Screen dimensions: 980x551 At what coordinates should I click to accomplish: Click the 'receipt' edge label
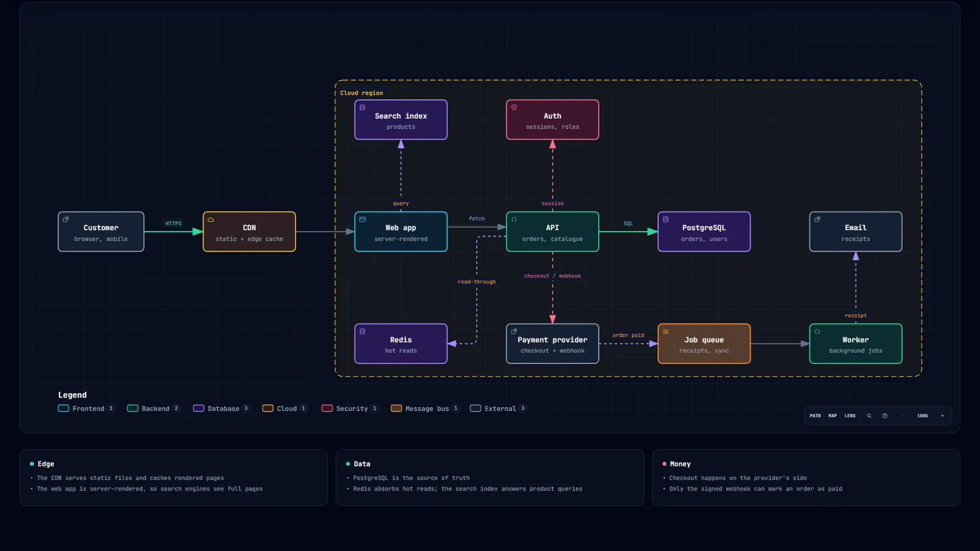[856, 316]
